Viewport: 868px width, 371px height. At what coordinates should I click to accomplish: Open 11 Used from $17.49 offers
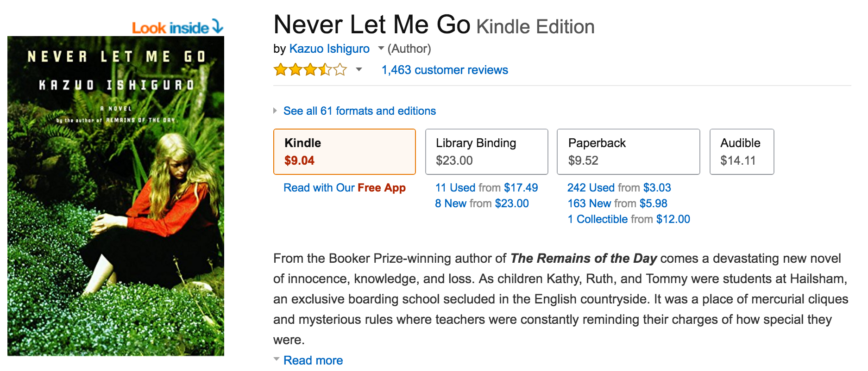pyautogui.click(x=486, y=188)
